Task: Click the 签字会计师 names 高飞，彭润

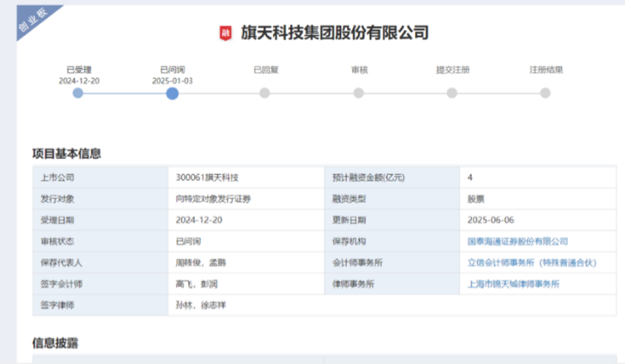Action: 197,284
